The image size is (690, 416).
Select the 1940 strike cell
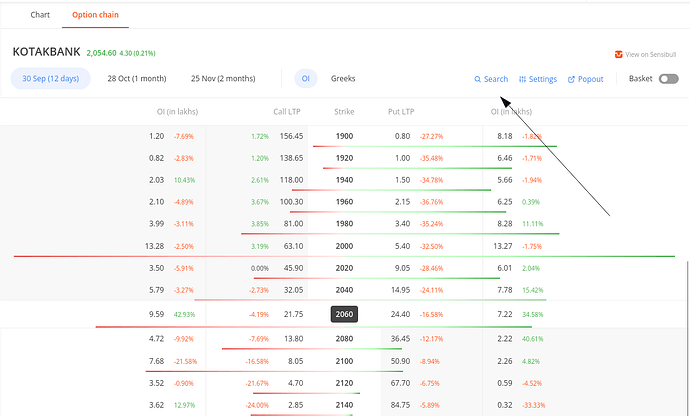(344, 180)
